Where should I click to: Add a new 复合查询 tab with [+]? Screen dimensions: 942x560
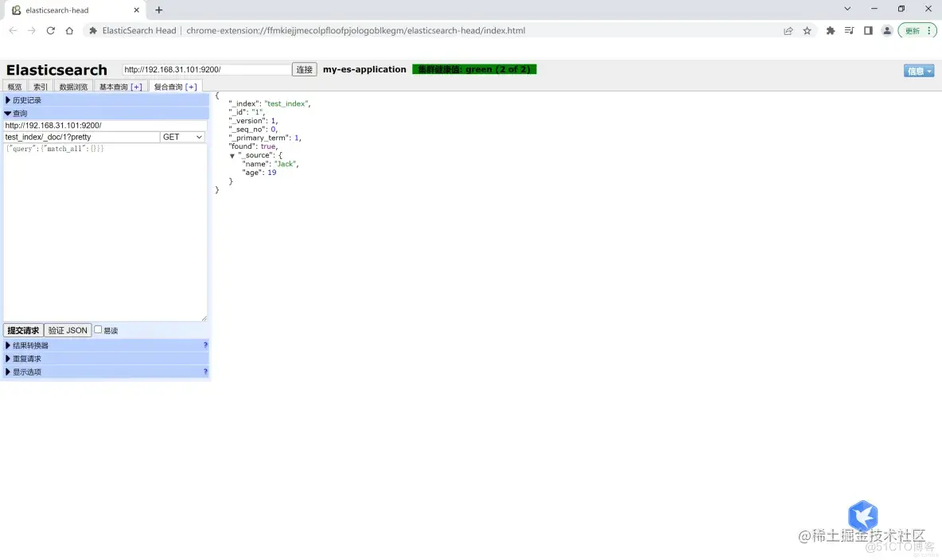[191, 87]
